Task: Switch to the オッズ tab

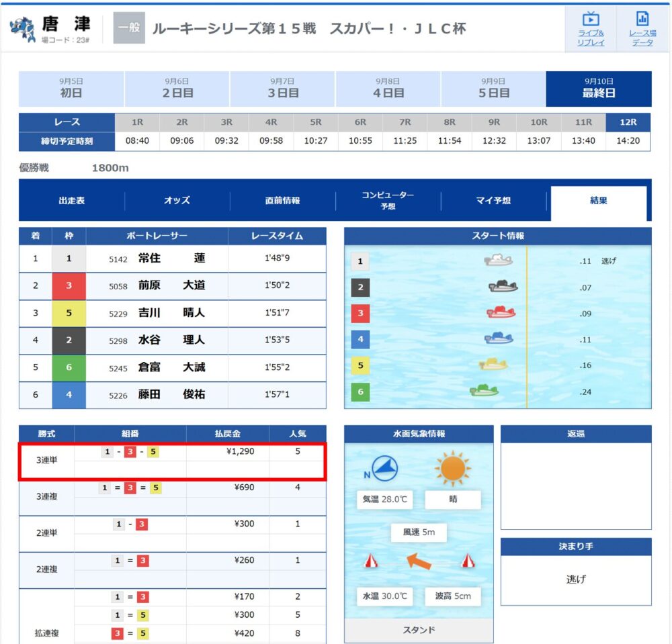Action: click(177, 200)
